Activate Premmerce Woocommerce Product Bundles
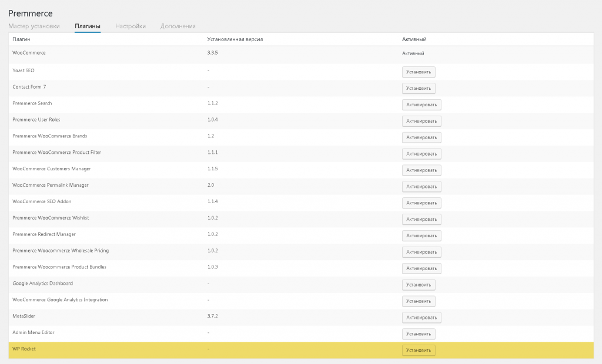Viewport: 602px width, 364px height. click(422, 268)
